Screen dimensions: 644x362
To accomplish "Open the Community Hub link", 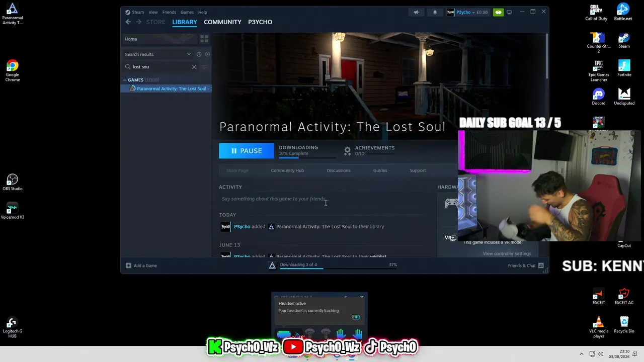I will [287, 170].
